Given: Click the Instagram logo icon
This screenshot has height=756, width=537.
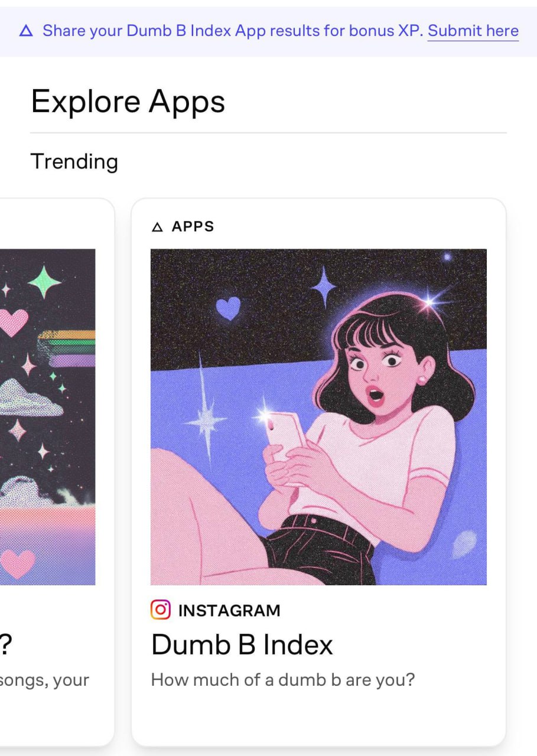Looking at the screenshot, I should click(161, 610).
